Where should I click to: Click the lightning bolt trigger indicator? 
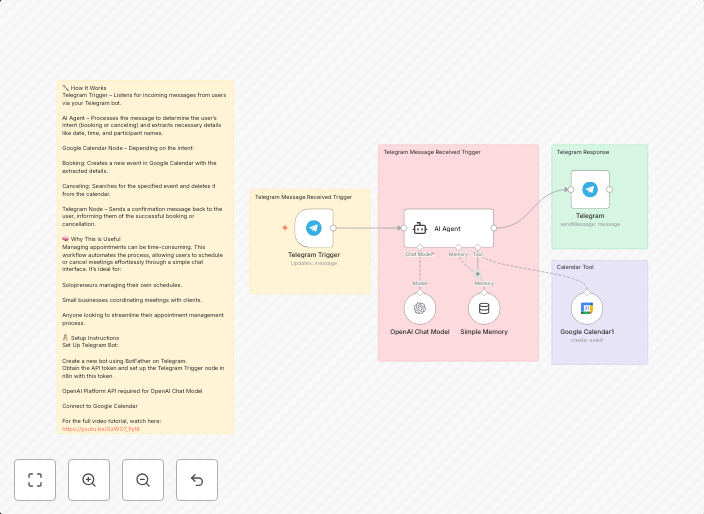tap(285, 228)
